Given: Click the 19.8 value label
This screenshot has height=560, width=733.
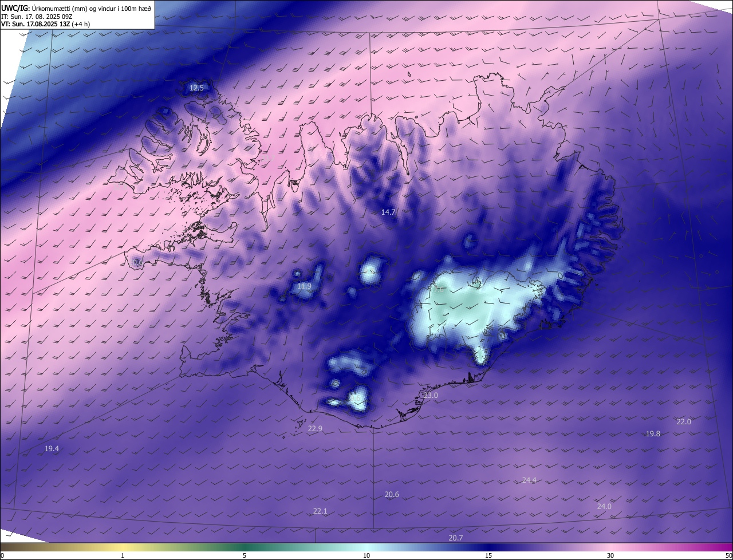Looking at the screenshot, I should click(x=653, y=434).
